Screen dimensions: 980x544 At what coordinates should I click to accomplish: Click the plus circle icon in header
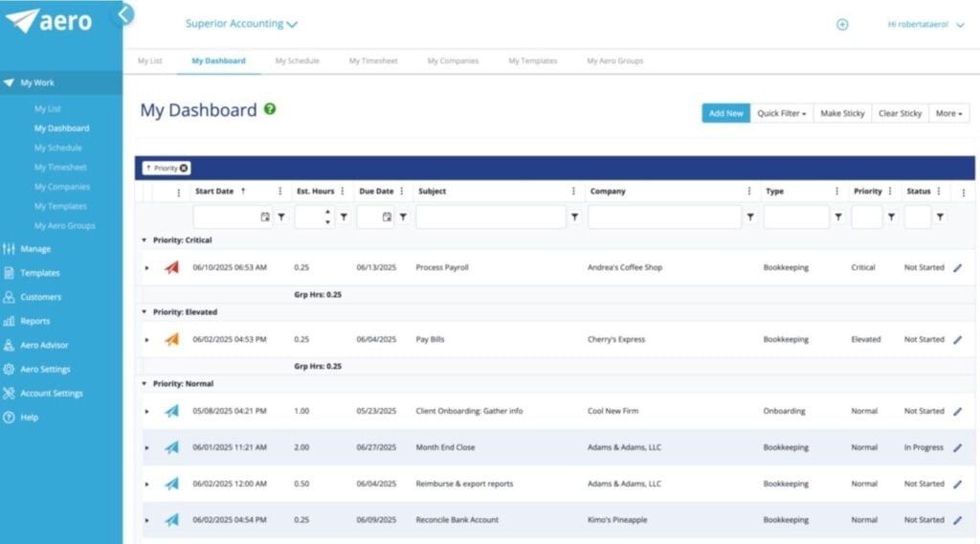(842, 24)
